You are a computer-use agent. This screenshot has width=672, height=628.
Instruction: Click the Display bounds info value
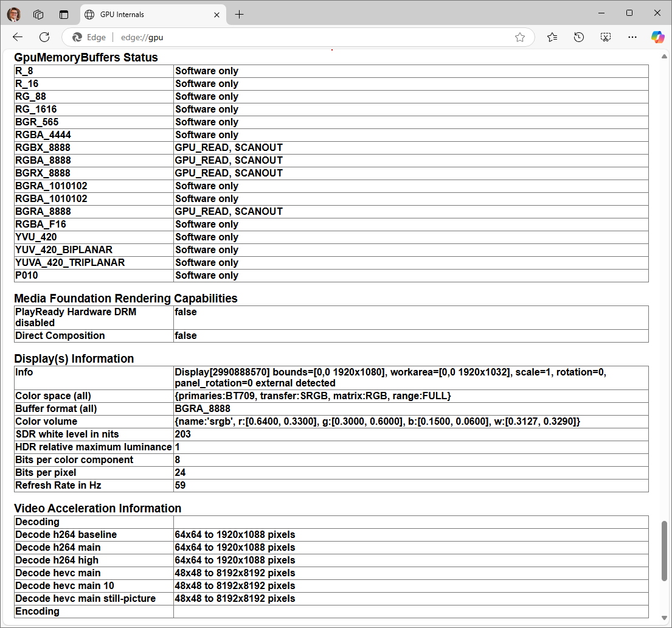pos(390,377)
